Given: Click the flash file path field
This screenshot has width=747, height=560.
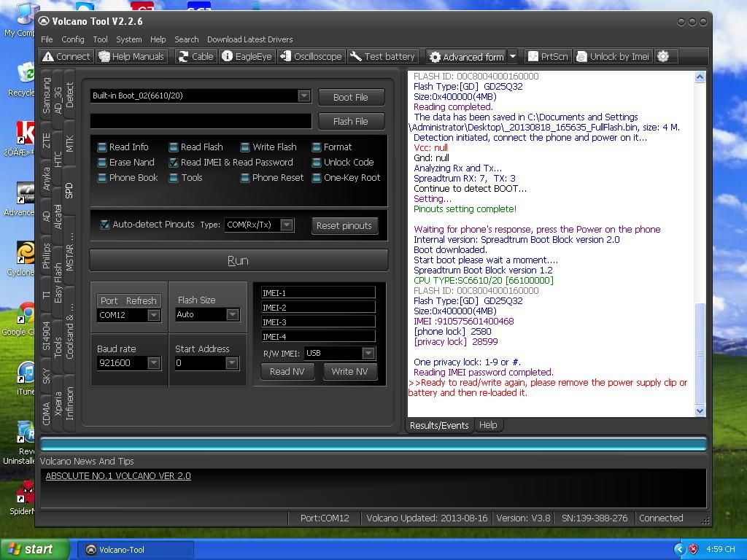Looking at the screenshot, I should (x=201, y=121).
